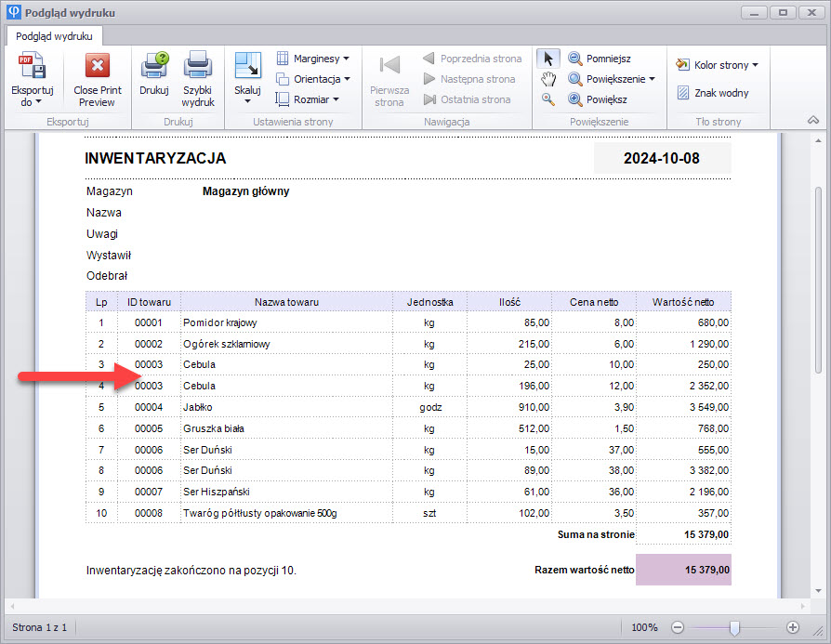Expand the Rozmiar paper size menu
Viewport: 831px width, 644px height.
pos(308,99)
